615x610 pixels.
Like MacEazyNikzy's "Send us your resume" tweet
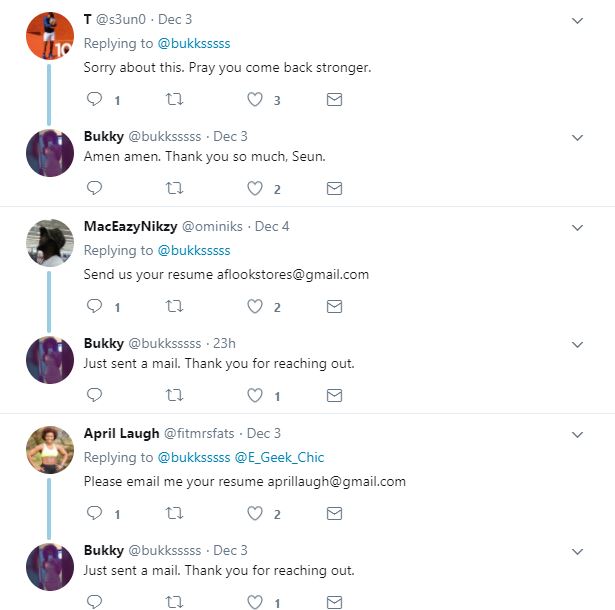[255, 307]
